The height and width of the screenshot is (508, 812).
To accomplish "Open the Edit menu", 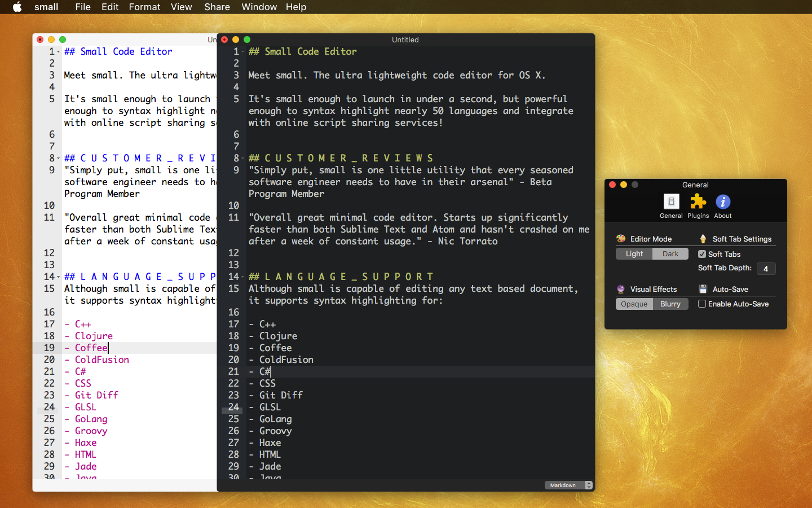I will pyautogui.click(x=110, y=7).
